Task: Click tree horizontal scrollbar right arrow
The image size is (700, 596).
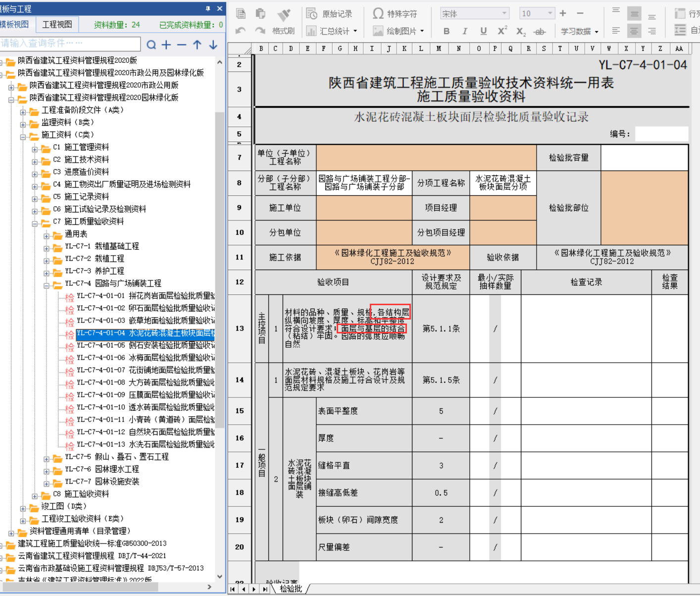Action: 209,587
